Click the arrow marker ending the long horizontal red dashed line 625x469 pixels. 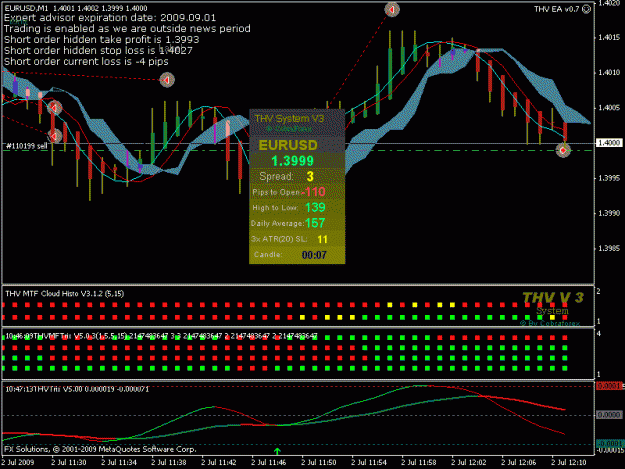[167, 80]
